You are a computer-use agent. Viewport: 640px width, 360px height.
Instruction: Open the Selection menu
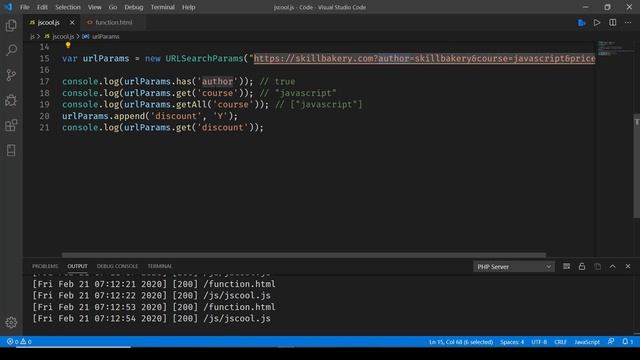(68, 7)
